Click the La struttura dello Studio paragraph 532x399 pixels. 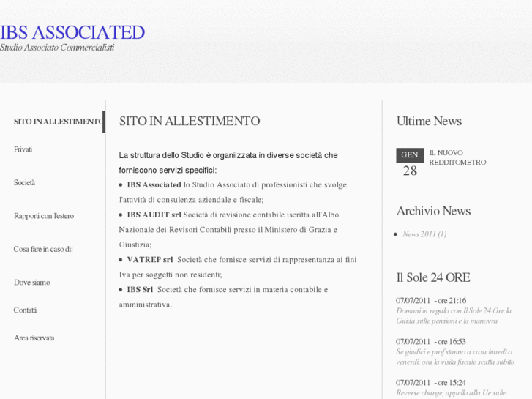(228, 163)
